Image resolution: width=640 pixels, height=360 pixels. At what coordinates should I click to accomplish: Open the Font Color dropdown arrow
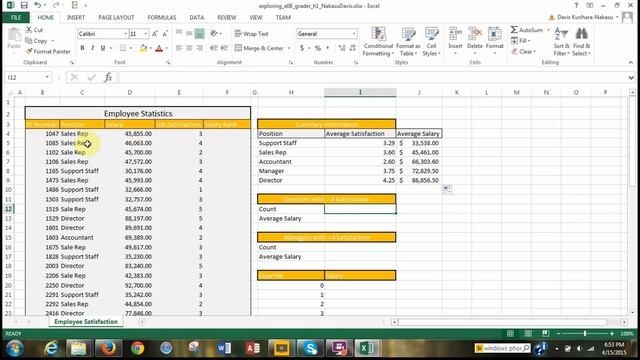(x=167, y=49)
